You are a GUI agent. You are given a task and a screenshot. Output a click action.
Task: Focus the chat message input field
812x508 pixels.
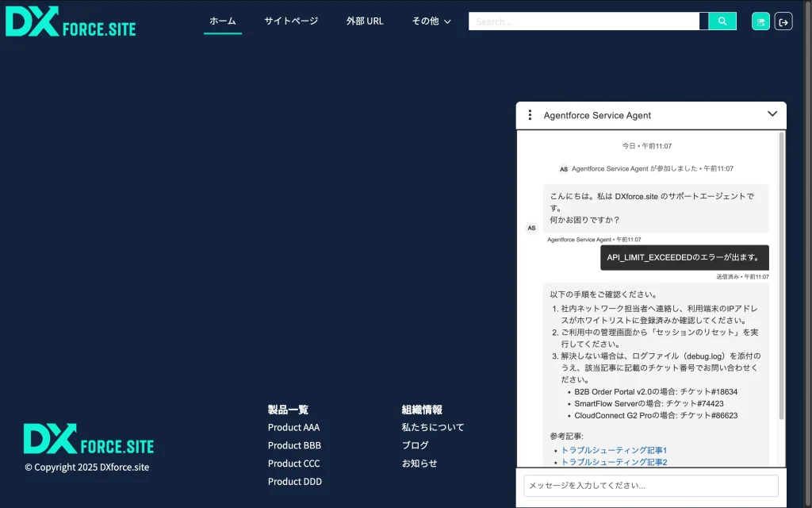click(650, 486)
